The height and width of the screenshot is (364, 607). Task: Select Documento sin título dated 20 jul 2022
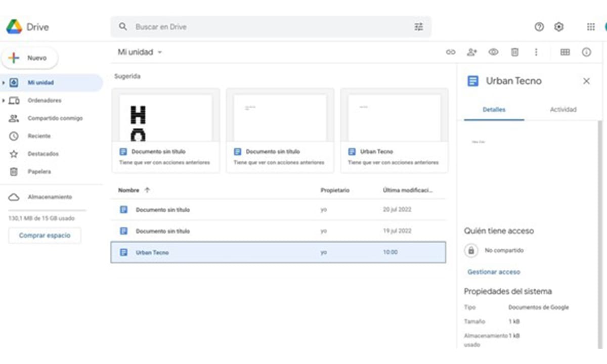coord(278,210)
